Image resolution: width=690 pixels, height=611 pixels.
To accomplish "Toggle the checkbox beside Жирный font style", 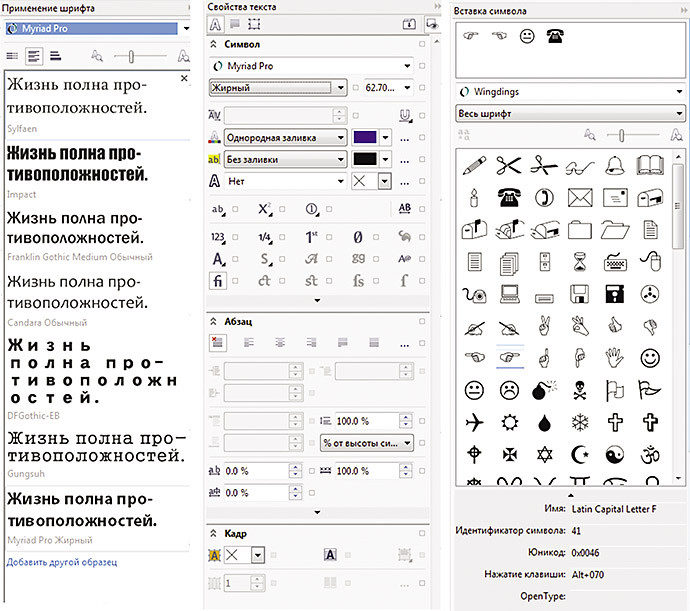I will (353, 88).
